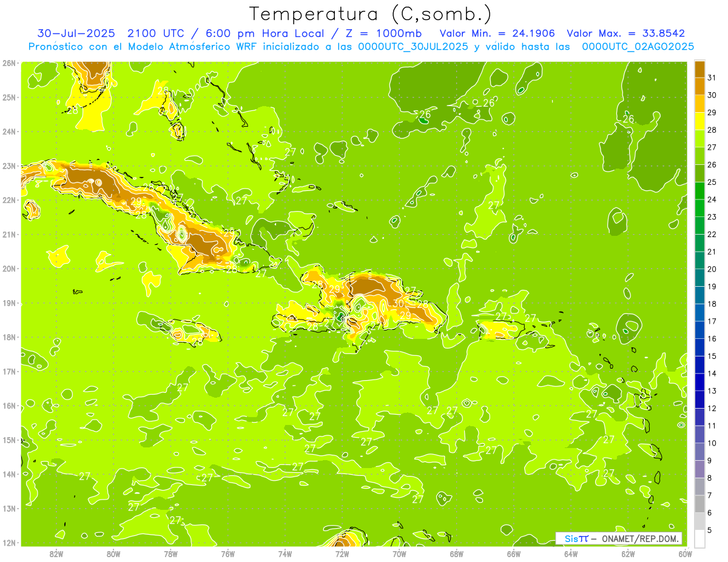Click the '26N' latitude axis label
This screenshot has width=728, height=562.
click(9, 63)
